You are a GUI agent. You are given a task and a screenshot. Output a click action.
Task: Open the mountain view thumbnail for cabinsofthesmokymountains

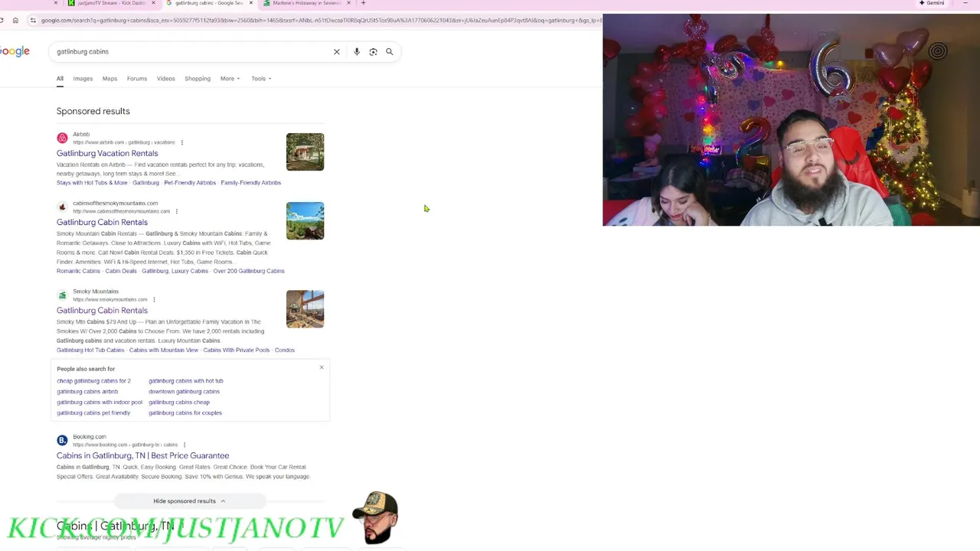pyautogui.click(x=305, y=220)
